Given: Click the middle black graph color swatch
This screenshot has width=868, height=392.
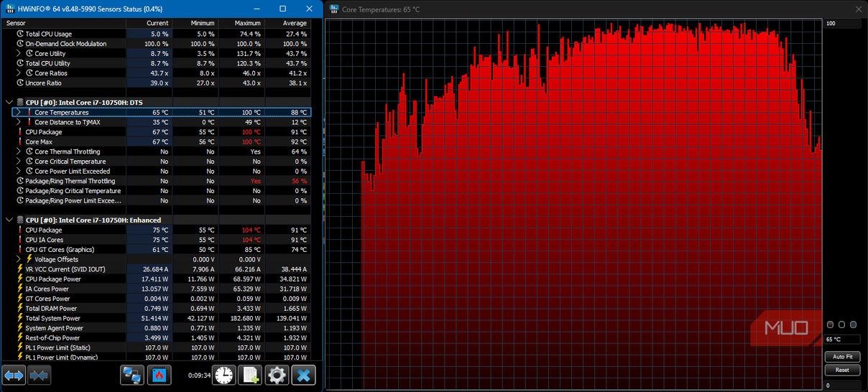Looking at the screenshot, I should tap(842, 325).
